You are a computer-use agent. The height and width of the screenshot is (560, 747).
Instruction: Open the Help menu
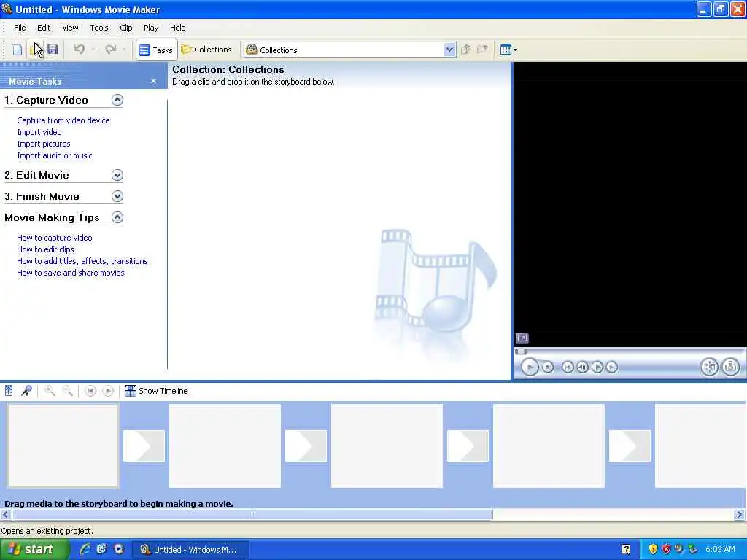(x=178, y=28)
